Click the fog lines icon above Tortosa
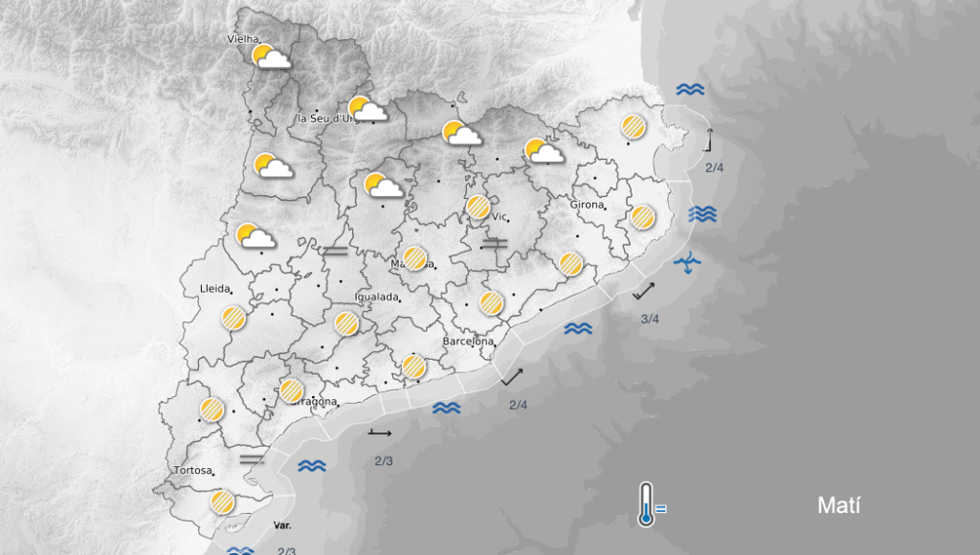Viewport: 980px width, 555px height. pos(252,459)
